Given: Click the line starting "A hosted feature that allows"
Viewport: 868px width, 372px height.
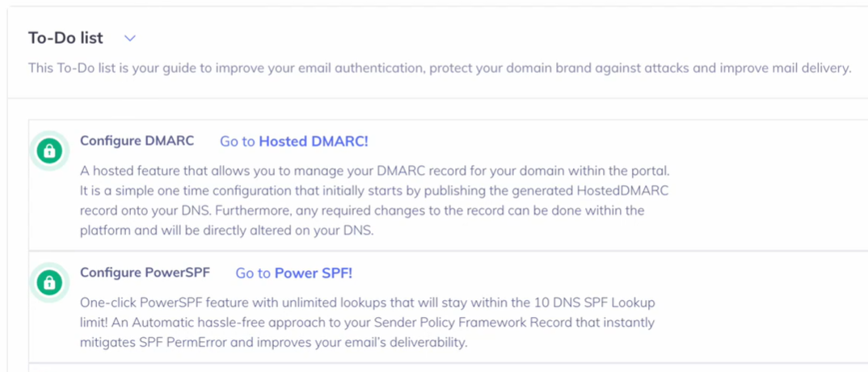Looking at the screenshot, I should click(375, 171).
